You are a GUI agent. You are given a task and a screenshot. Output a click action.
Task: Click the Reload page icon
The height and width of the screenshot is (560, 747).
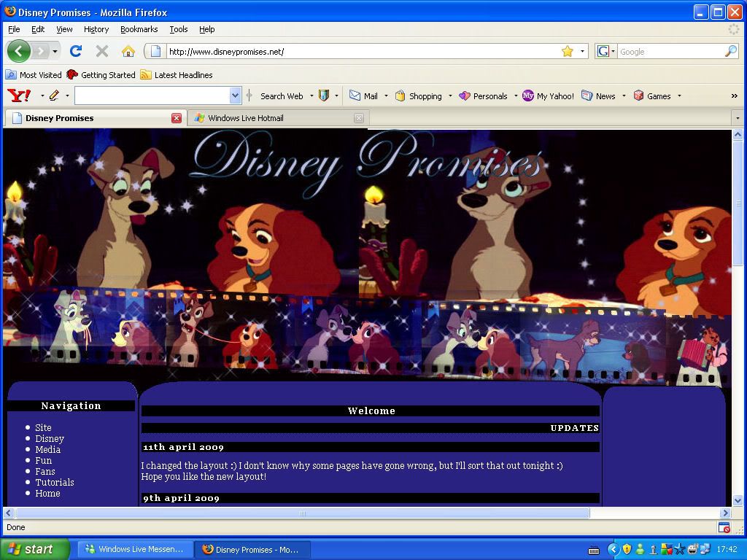point(76,51)
